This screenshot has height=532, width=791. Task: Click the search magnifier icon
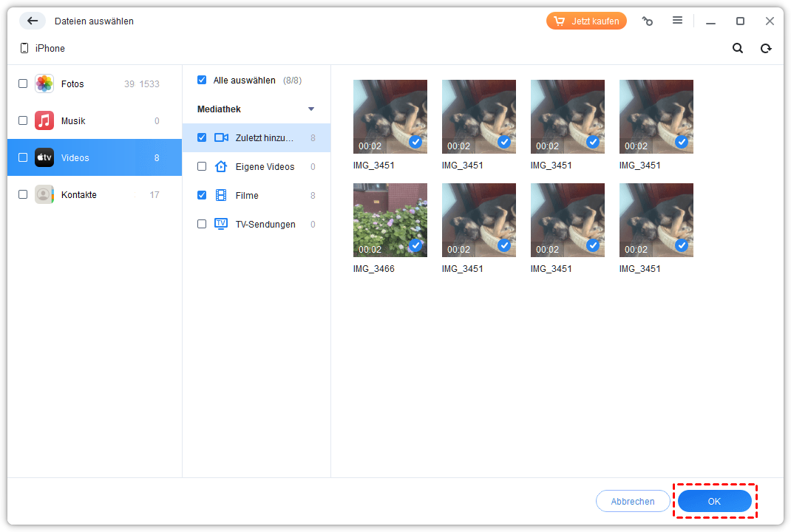pos(738,48)
